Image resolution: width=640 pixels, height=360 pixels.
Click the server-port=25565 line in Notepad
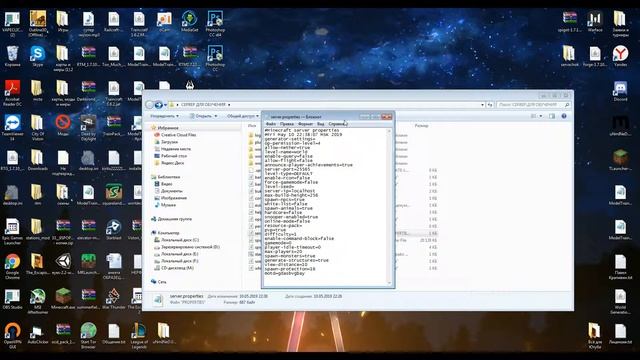[x=287, y=169]
